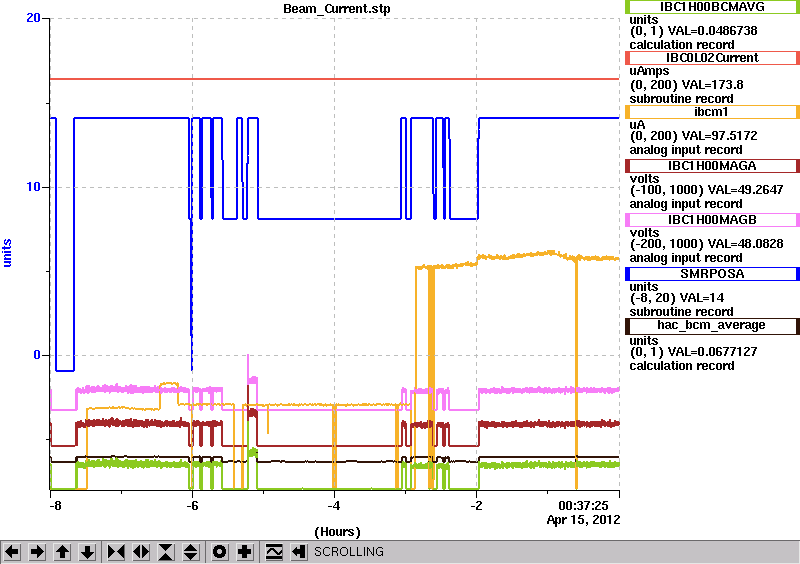Screen dimensions: 800x564
Task: Click the 20 tick label on value axis
Action: pos(33,18)
